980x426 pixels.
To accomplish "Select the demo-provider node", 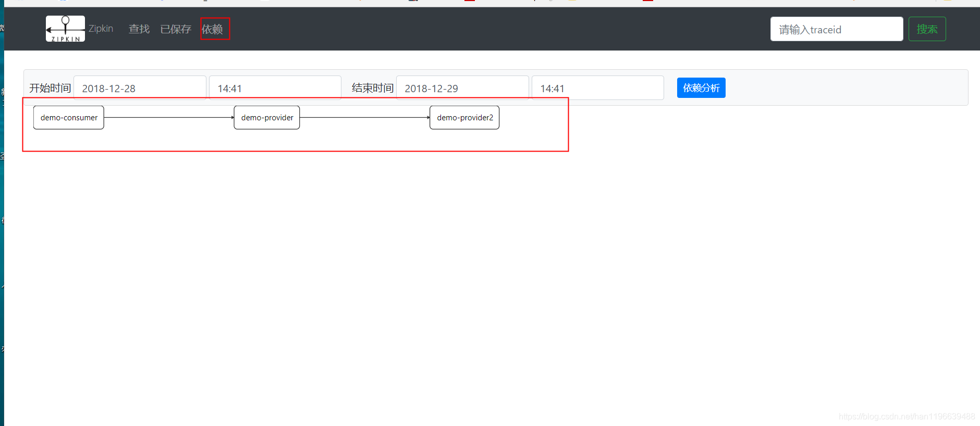I will [x=267, y=118].
